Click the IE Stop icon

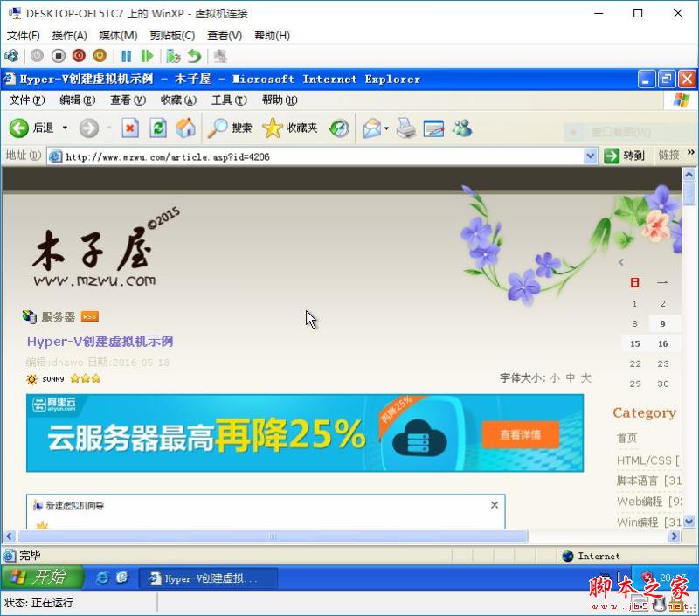pyautogui.click(x=129, y=128)
